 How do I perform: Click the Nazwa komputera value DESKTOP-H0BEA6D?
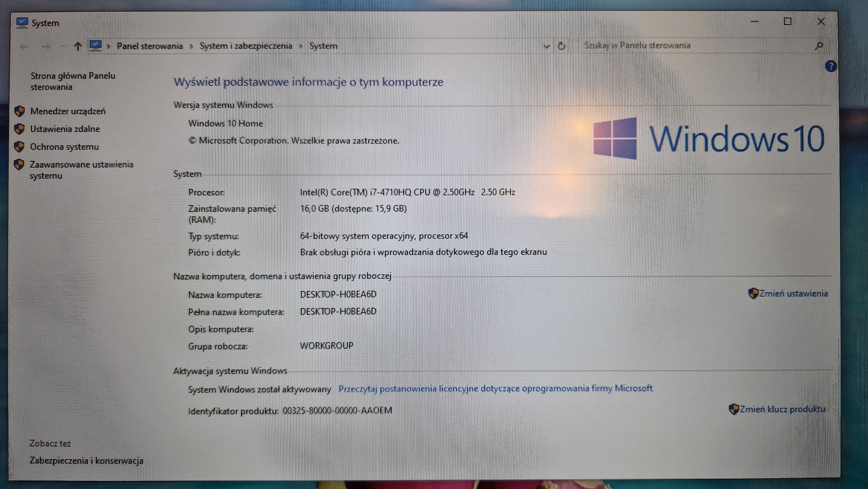click(x=338, y=294)
